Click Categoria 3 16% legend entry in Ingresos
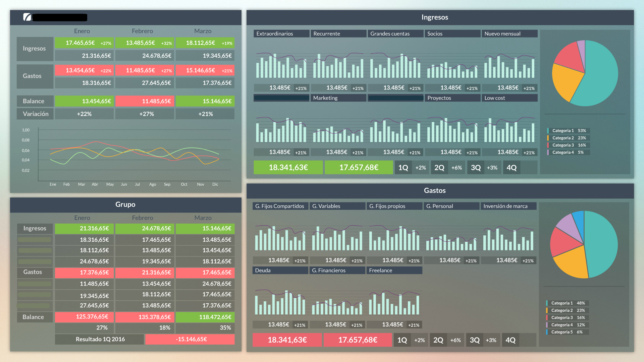 click(569, 145)
